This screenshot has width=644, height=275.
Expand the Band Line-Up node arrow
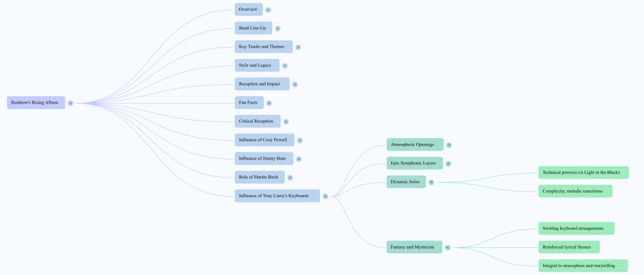[277, 28]
